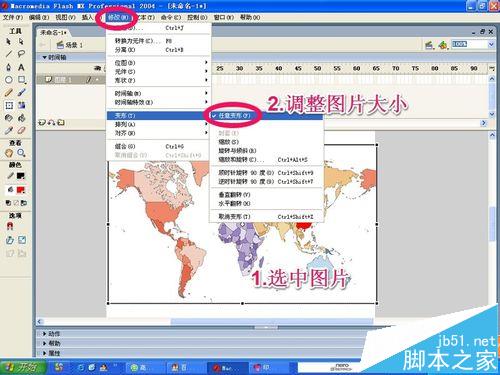
Task: Select the Text tool
Action: pos(21,67)
